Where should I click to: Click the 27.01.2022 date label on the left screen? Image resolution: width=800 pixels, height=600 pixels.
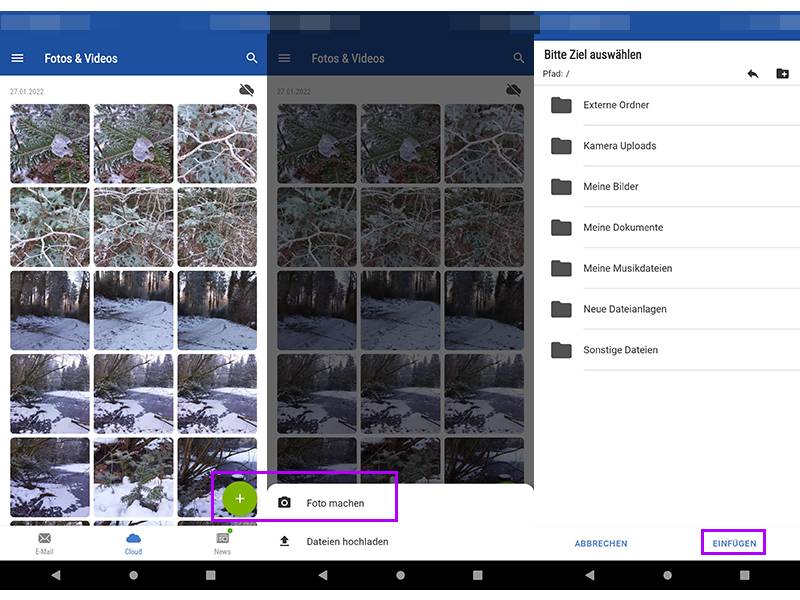click(x=27, y=92)
